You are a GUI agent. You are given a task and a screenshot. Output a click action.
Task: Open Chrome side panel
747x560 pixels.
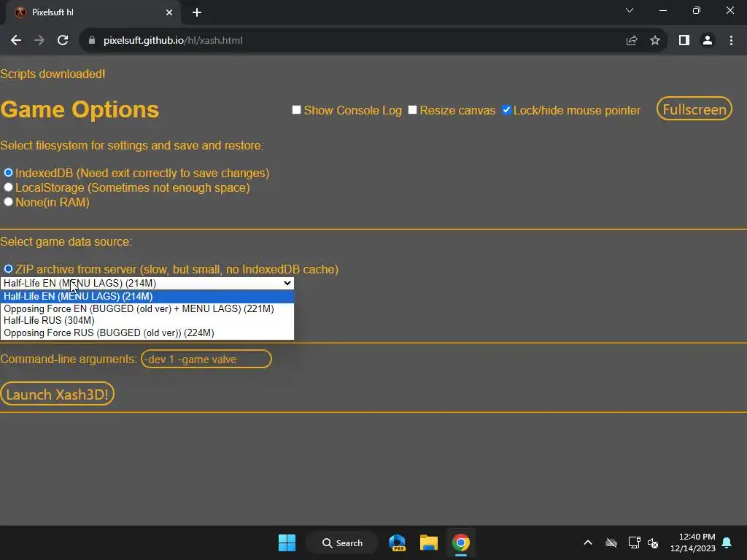(x=684, y=41)
